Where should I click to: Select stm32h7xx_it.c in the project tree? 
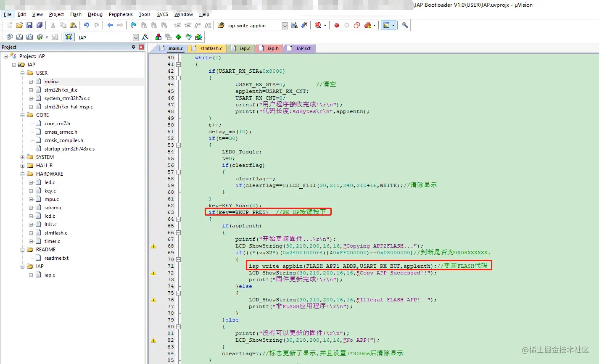(x=61, y=90)
